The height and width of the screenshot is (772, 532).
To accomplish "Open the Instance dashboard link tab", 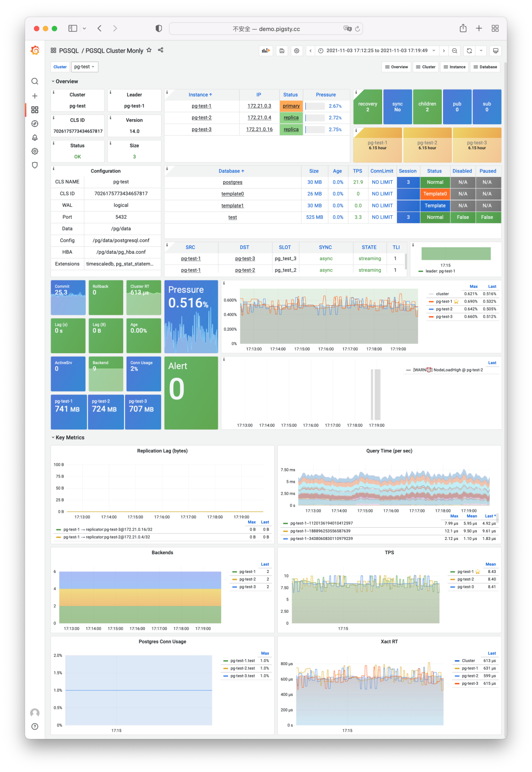I will (x=454, y=67).
